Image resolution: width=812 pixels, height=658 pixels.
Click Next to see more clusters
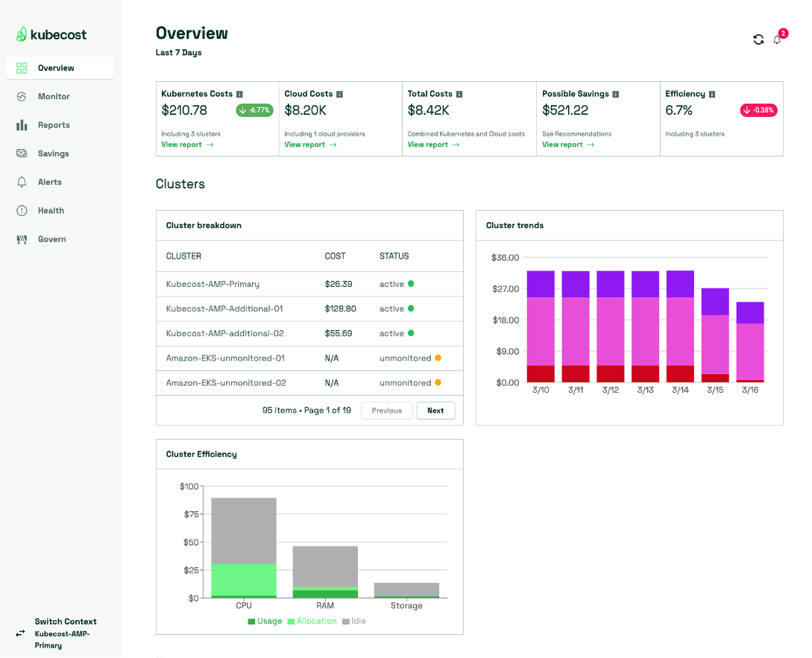click(435, 411)
